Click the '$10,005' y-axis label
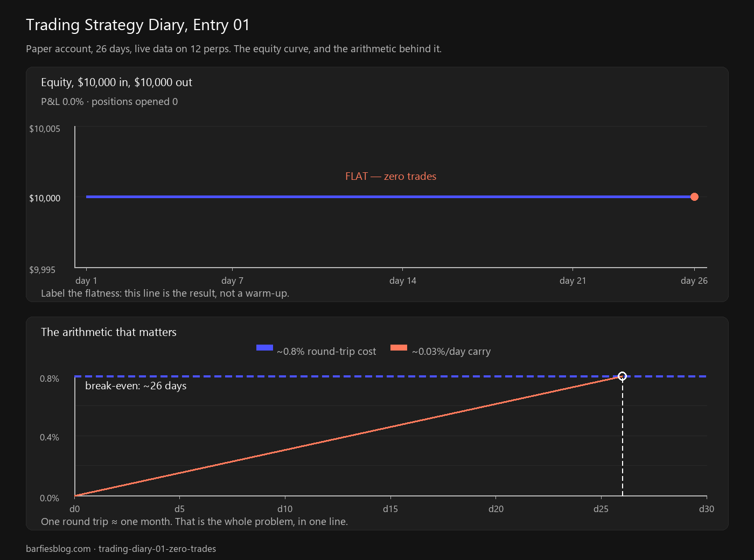The height and width of the screenshot is (560, 754). pos(45,129)
